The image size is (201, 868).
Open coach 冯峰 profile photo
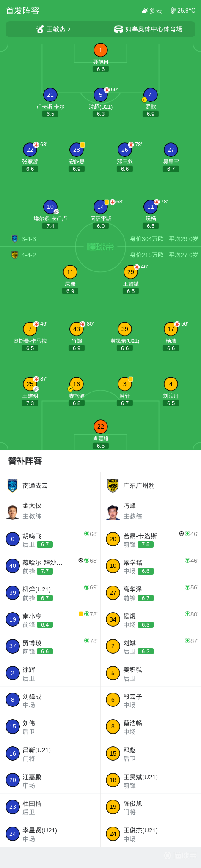tap(113, 512)
